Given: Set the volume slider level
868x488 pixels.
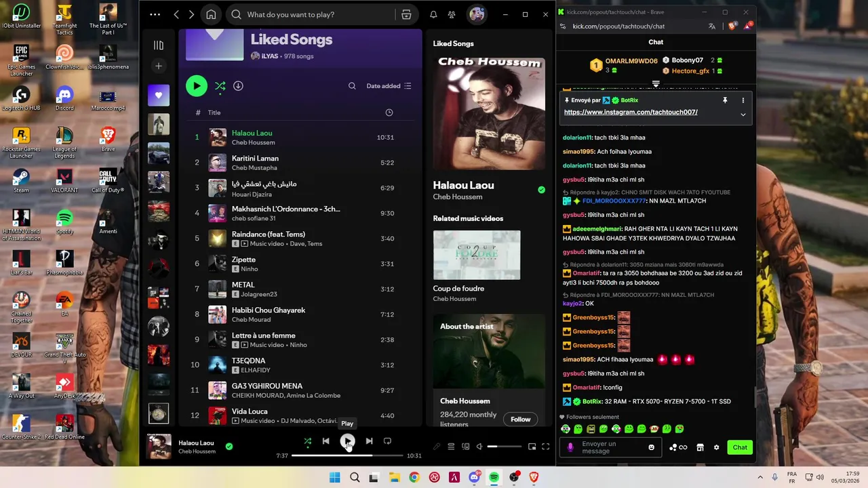Looking at the screenshot, I should pyautogui.click(x=505, y=447).
